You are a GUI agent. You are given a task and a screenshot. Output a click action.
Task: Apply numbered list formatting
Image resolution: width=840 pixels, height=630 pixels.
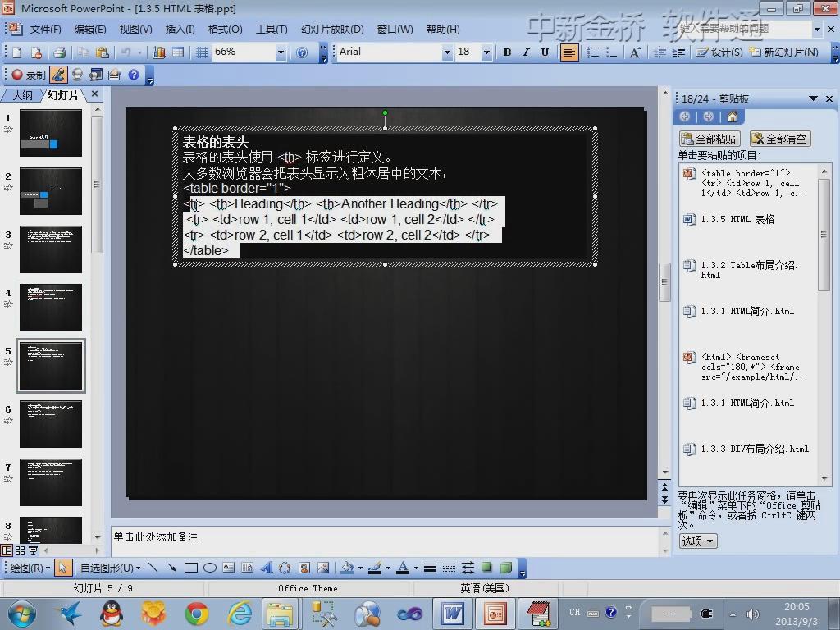point(593,52)
